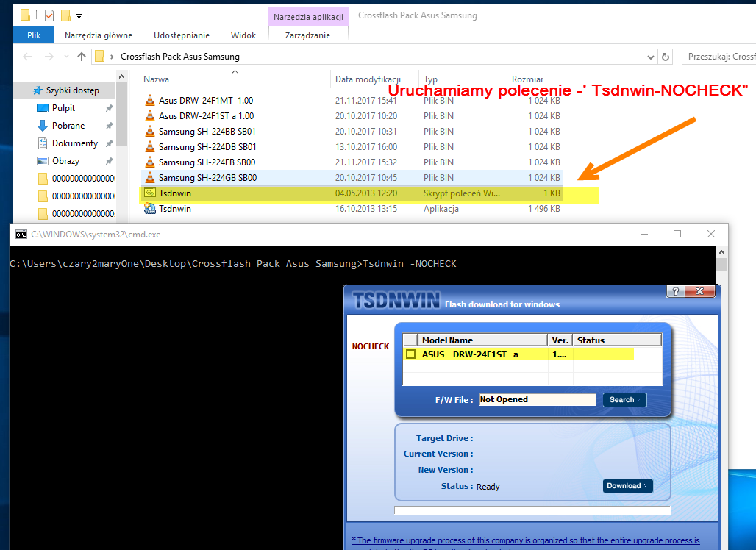
Task: Tick the ASUS DRW-24F1ST checkbox in TSDNWIN
Action: 411,354
